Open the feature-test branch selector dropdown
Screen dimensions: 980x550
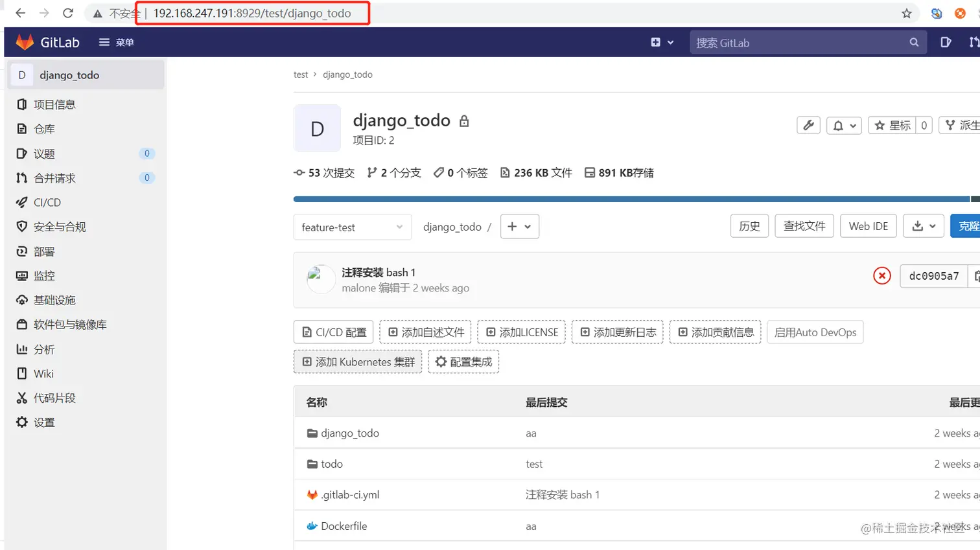(x=353, y=227)
